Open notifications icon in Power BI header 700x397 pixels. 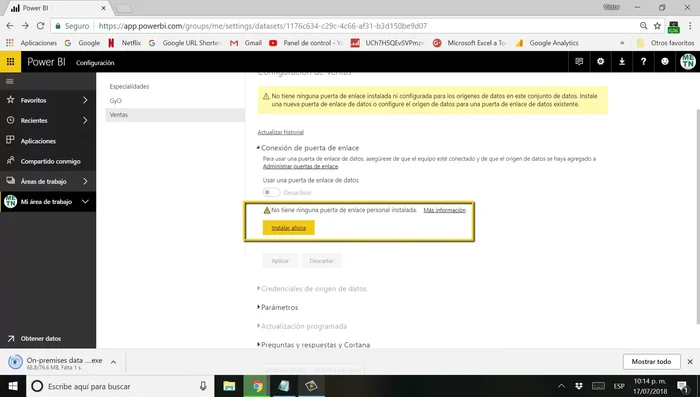tap(579, 62)
